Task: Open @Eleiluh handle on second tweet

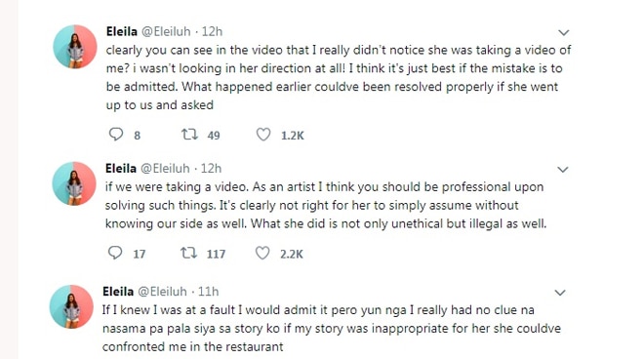Action: [x=165, y=169]
